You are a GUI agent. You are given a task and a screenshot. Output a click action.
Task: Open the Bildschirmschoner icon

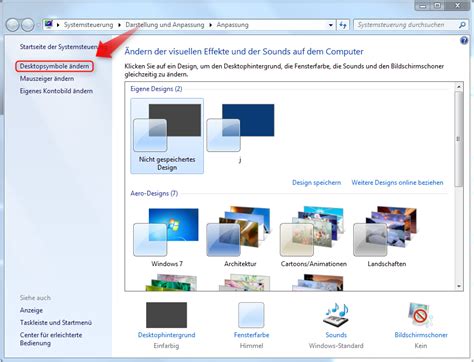pyautogui.click(x=421, y=315)
